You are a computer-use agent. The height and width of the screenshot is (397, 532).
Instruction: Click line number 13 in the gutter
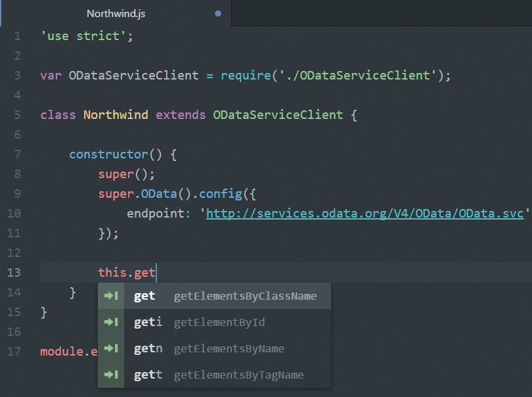[14, 273]
